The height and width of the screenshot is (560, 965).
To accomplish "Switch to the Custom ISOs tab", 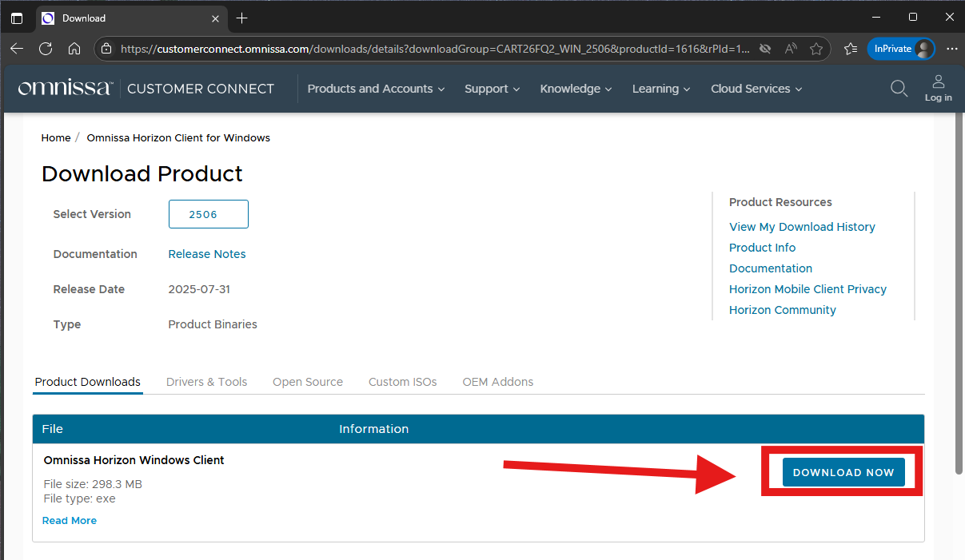I will point(403,382).
